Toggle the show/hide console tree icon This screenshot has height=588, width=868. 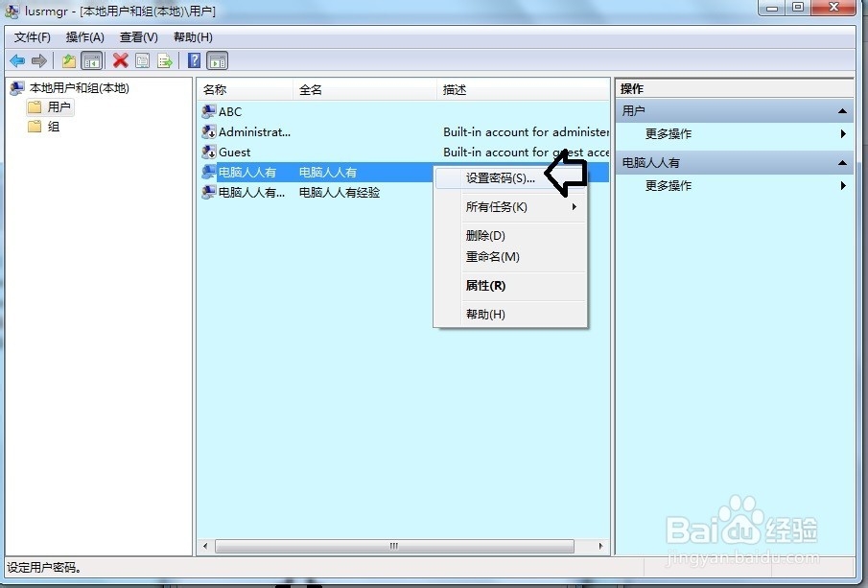(92, 60)
